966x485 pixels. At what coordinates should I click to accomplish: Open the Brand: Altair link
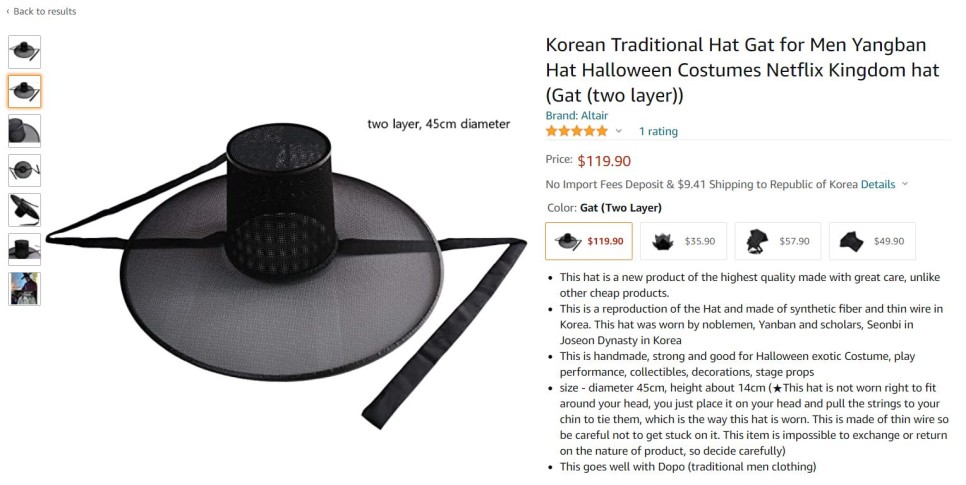click(577, 115)
